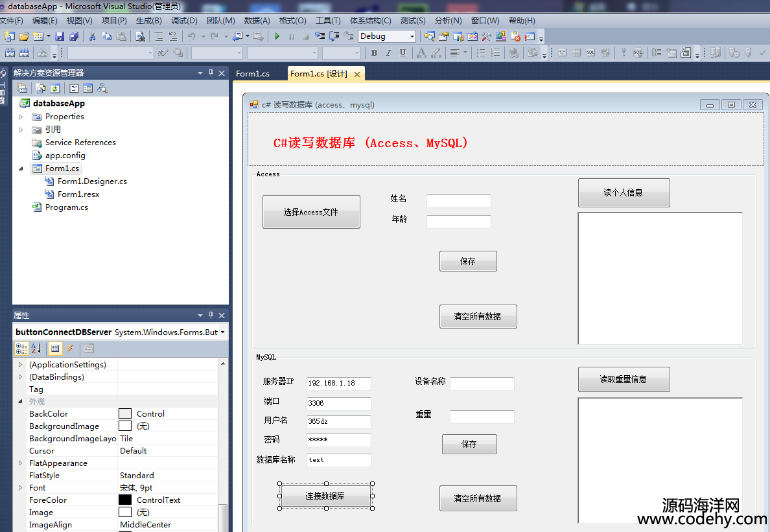Expand the Properties node in the solution tree
The height and width of the screenshot is (532, 770).
pos(21,117)
